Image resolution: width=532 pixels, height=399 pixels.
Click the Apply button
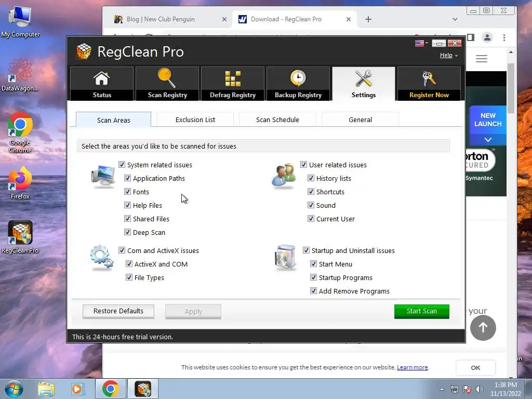(x=193, y=312)
